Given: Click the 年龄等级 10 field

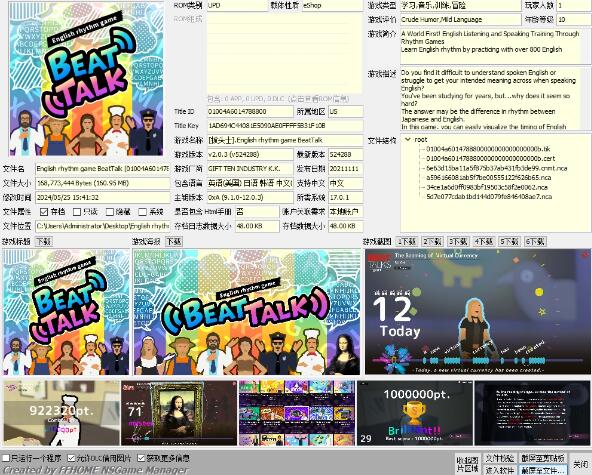Looking at the screenshot, I should click(574, 20).
